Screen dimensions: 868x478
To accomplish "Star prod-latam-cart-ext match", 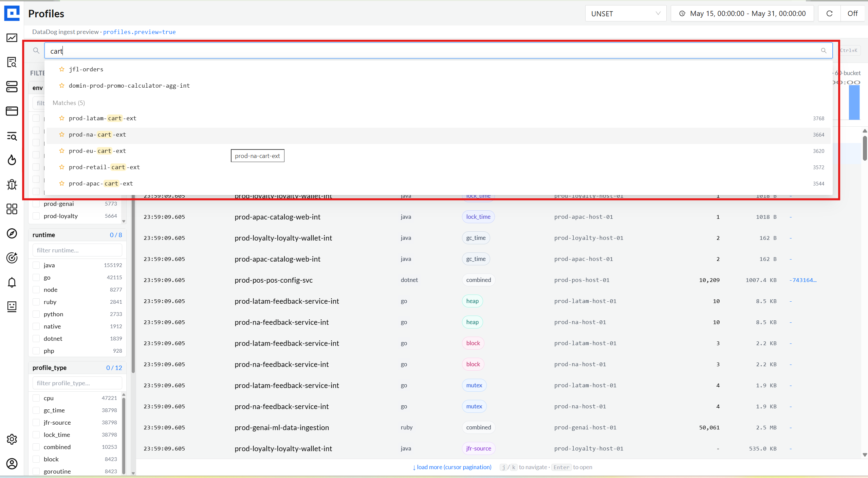I will (62, 118).
